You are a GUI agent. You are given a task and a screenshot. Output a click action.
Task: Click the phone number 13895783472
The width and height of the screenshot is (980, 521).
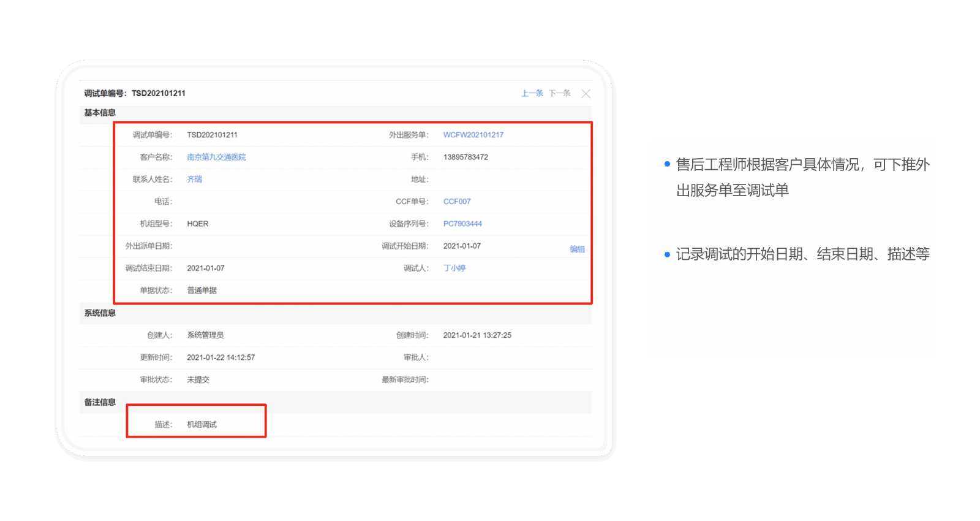pos(466,158)
